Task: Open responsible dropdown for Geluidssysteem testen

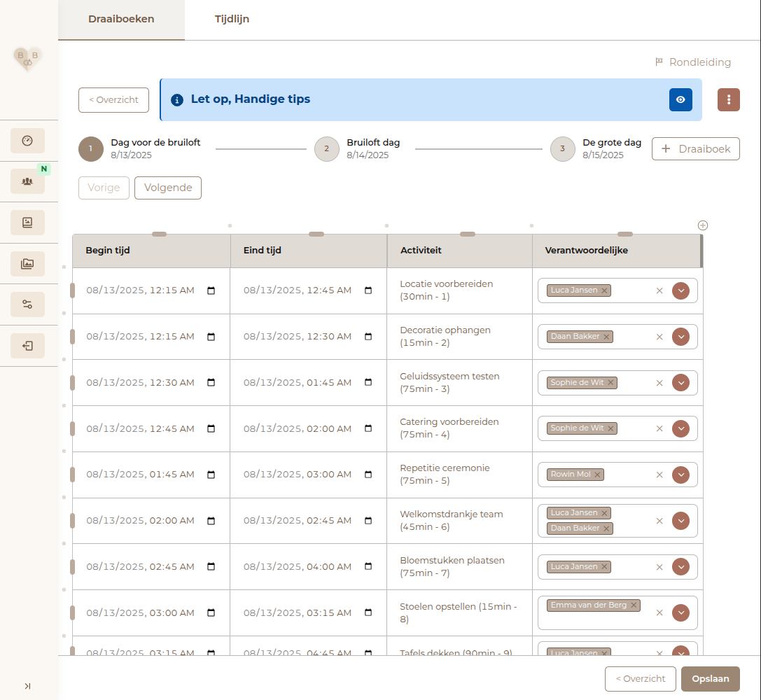Action: (x=681, y=383)
